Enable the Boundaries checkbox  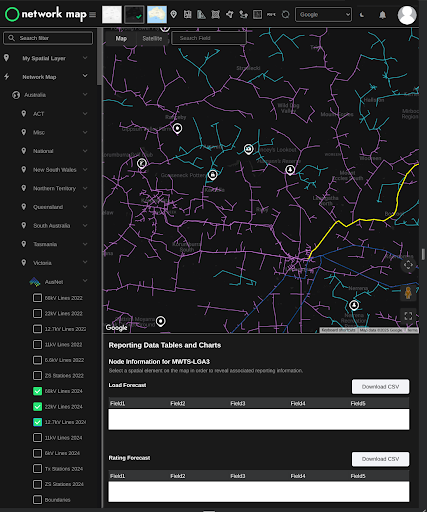(x=37, y=500)
